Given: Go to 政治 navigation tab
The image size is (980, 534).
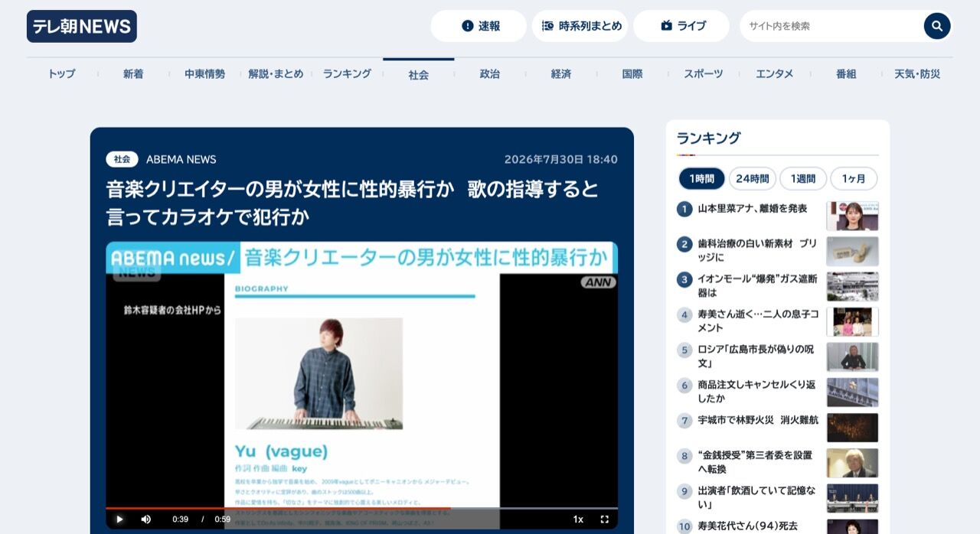Looking at the screenshot, I should coord(490,74).
